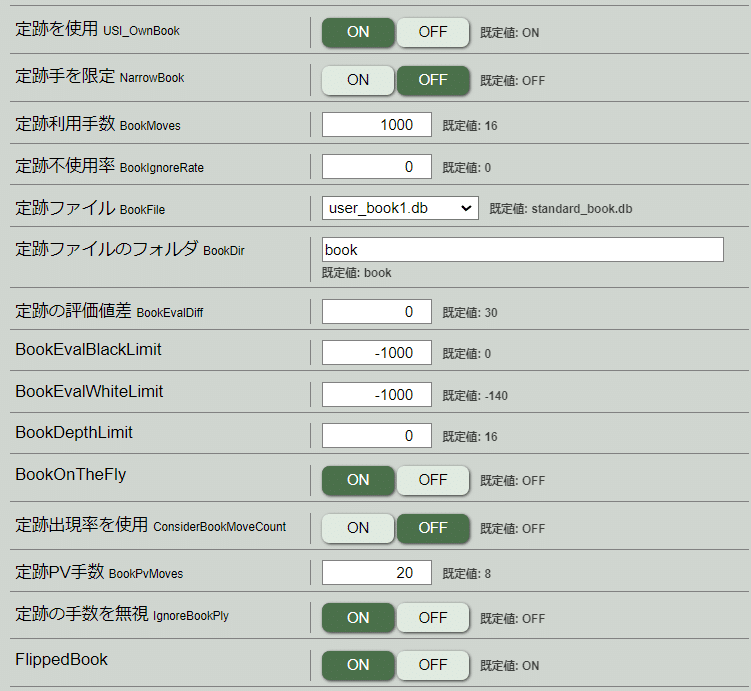Click the BookMoves field showing 1000
Image resolution: width=751 pixels, height=691 pixels.
click(376, 125)
